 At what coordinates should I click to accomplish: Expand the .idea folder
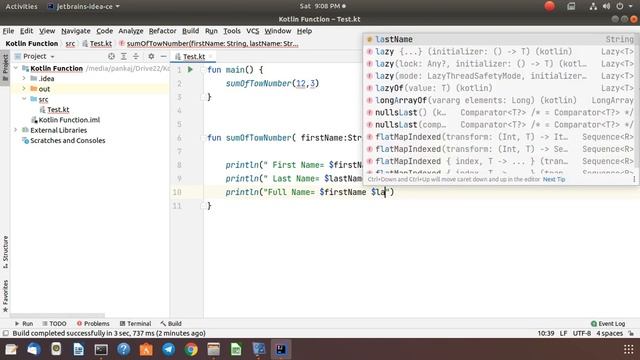point(24,78)
